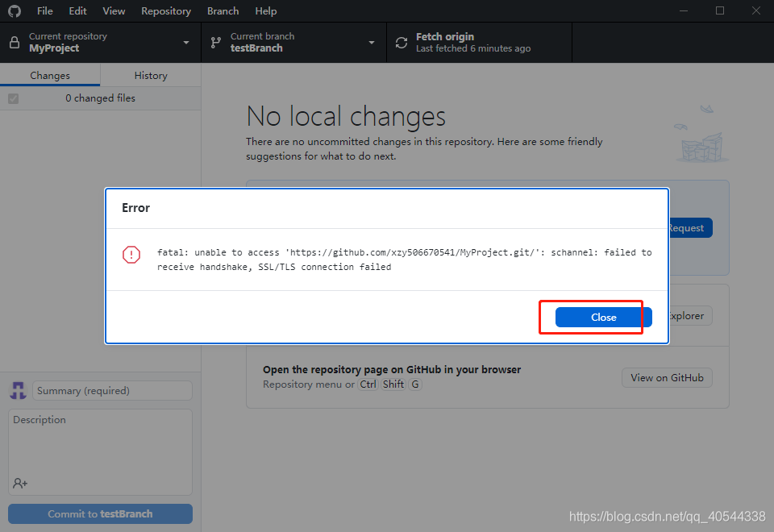The height and width of the screenshot is (532, 774).
Task: Open the File menu
Action: 45,10
